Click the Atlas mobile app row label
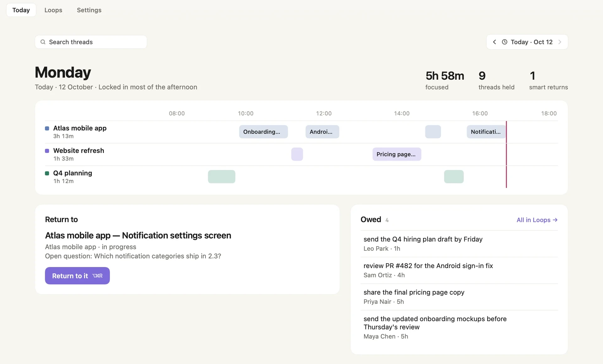This screenshot has width=603, height=364. pyautogui.click(x=80, y=128)
